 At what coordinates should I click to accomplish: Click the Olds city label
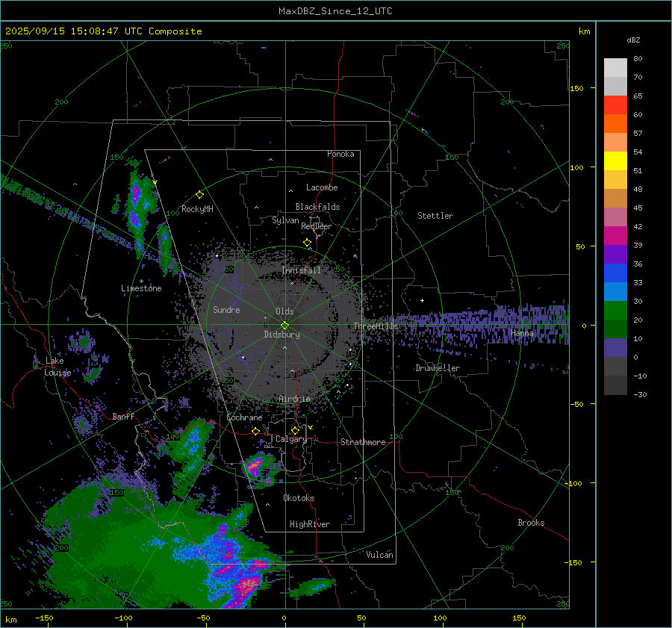click(284, 311)
